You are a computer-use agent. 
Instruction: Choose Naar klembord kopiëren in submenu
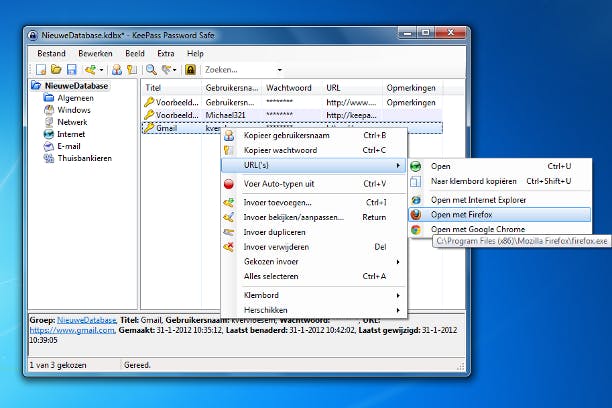500,181
